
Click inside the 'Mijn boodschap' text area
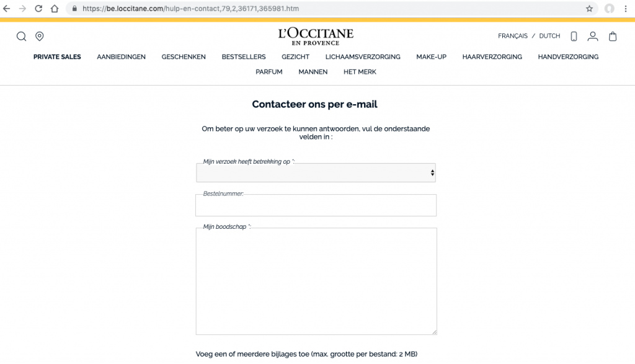pos(316,282)
